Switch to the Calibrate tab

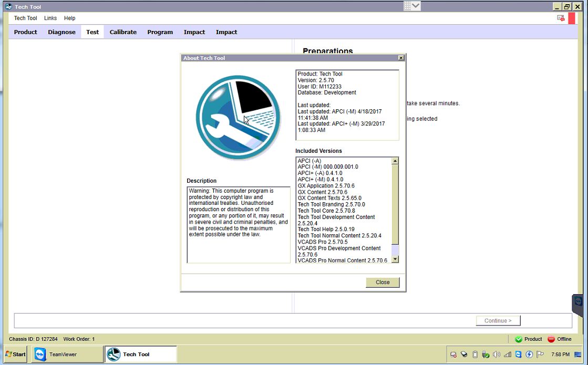point(123,32)
